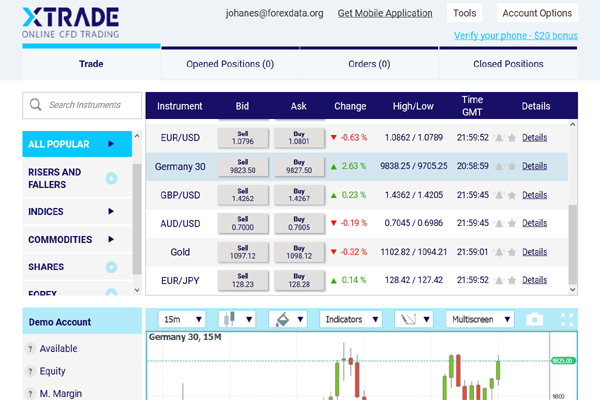Image resolution: width=600 pixels, height=400 pixels.
Task: Open Details link for GBP/USD
Action: (535, 195)
